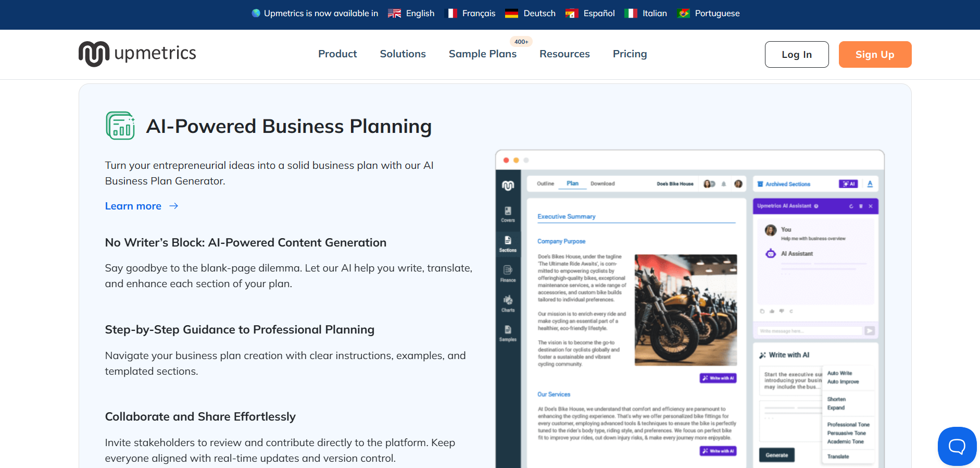980x468 pixels.
Task: Click 'Collaborate and Share Effortlessly' heading
Action: click(x=200, y=416)
